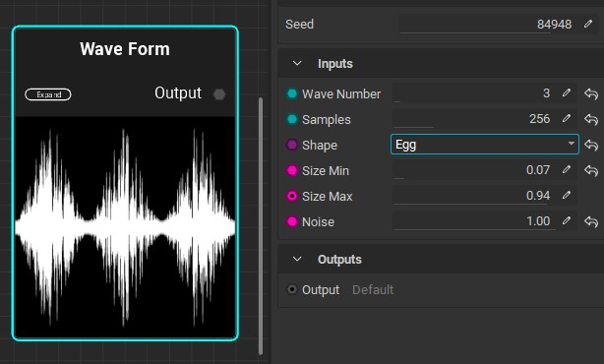Click the Shape input port hexagon

click(292, 145)
